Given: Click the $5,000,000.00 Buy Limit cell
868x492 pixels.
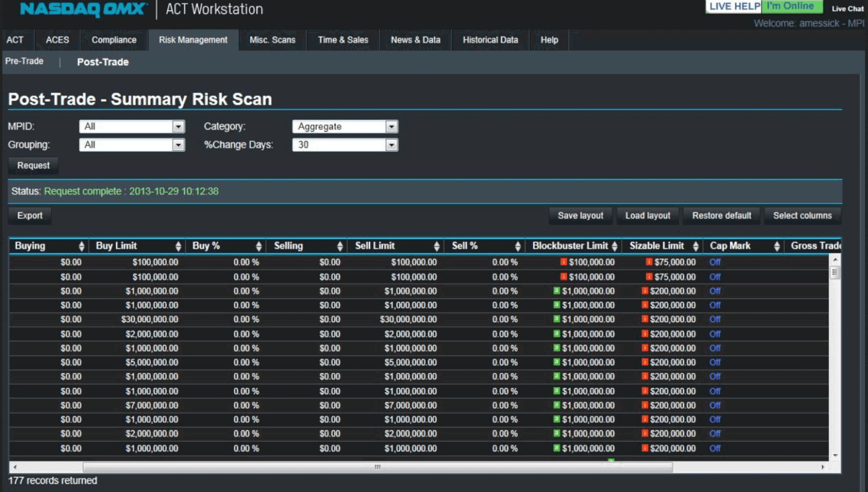Looking at the screenshot, I should tap(137, 363).
